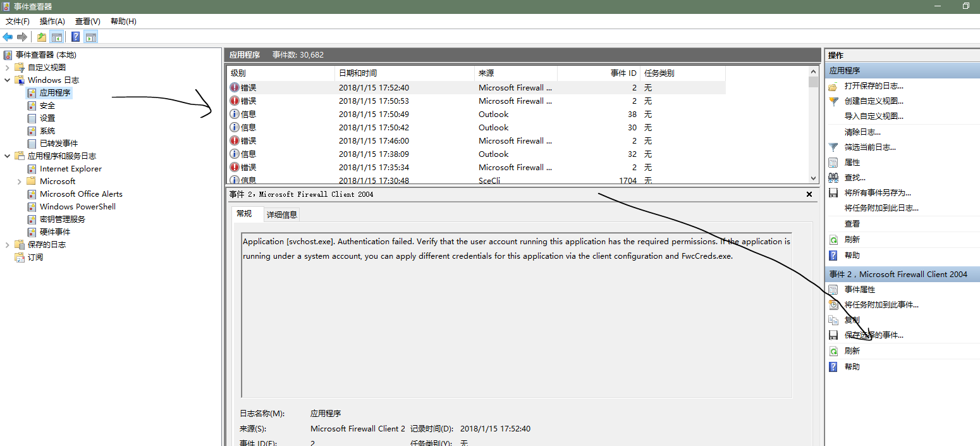
Task: Sort by the 日期和时间 column header
Action: [x=405, y=73]
